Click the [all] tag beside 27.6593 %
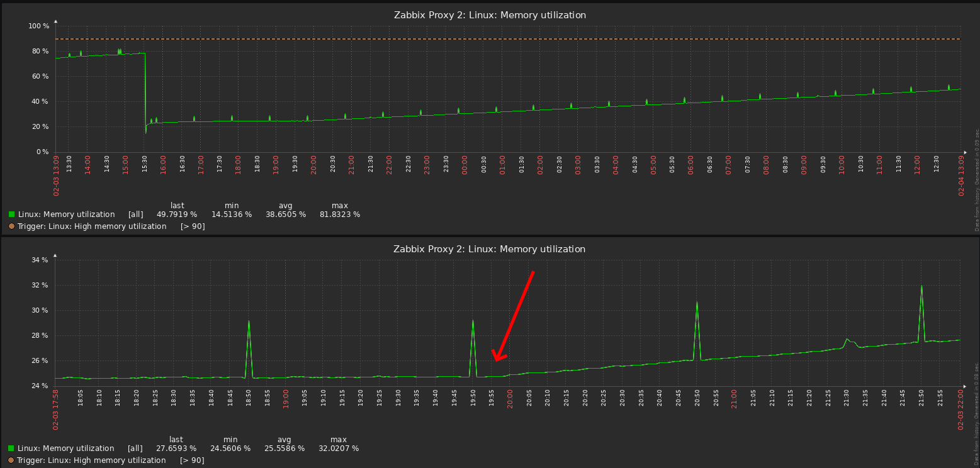 click(x=135, y=448)
